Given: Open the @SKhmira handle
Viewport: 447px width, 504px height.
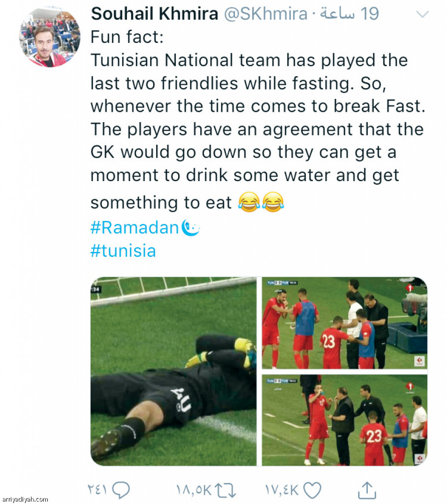Looking at the screenshot, I should click(266, 14).
